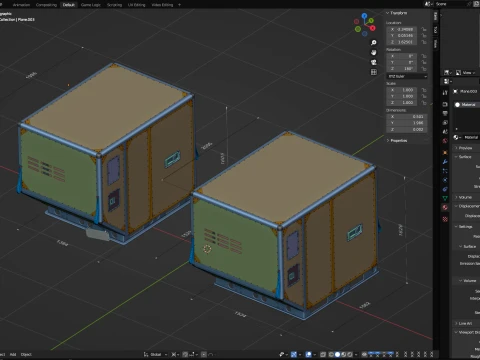Expand the Properties panel in sidebar
The image size is (480, 360).
click(x=397, y=141)
